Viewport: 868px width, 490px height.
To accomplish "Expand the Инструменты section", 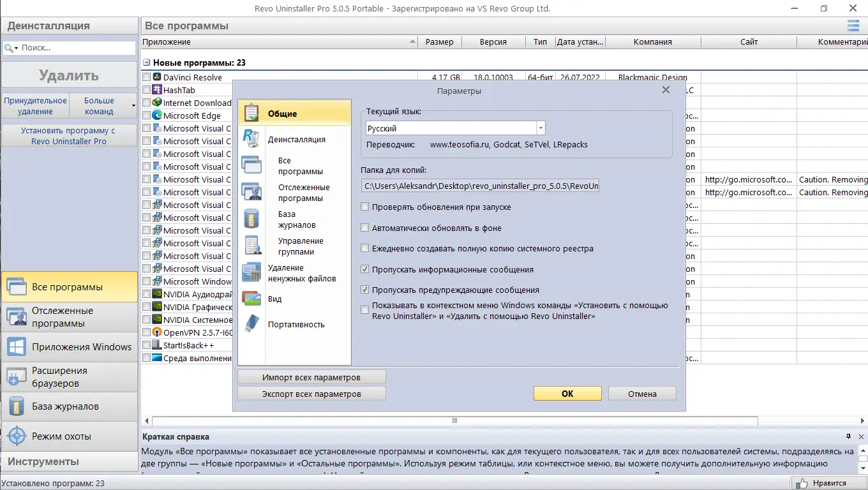I will [x=69, y=461].
